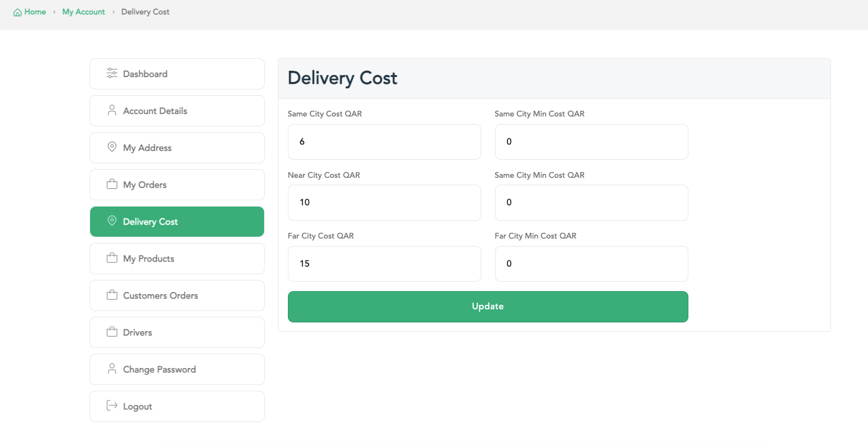This screenshot has width=868, height=442.
Task: Open the Dashboard menu item
Action: 145,74
